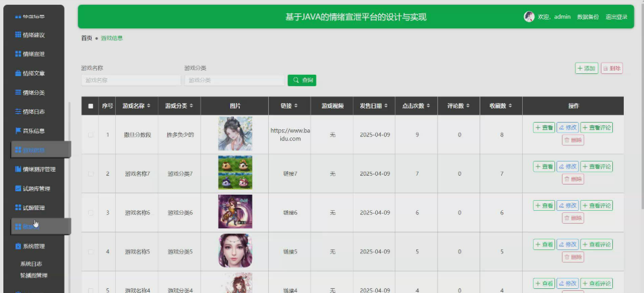Click 查看 for row 撒旦分数段
Image resolution: width=644 pixels, height=293 pixels.
coord(544,127)
